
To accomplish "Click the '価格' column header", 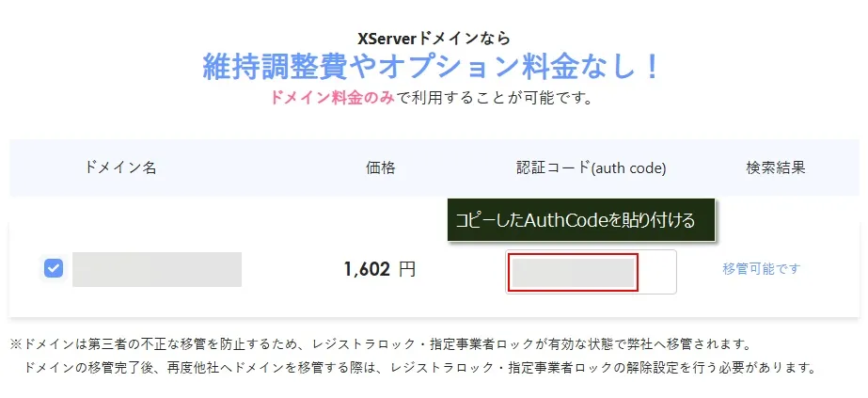I will (x=380, y=168).
